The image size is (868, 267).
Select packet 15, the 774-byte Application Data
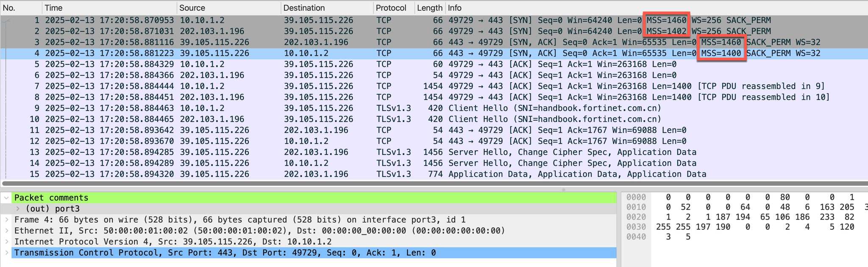434,174
